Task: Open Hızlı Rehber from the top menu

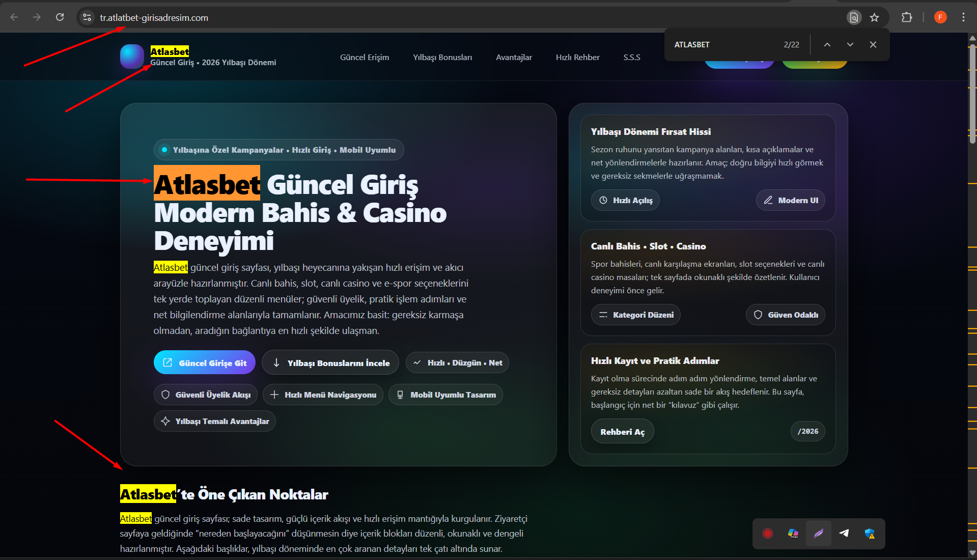Action: (x=577, y=57)
